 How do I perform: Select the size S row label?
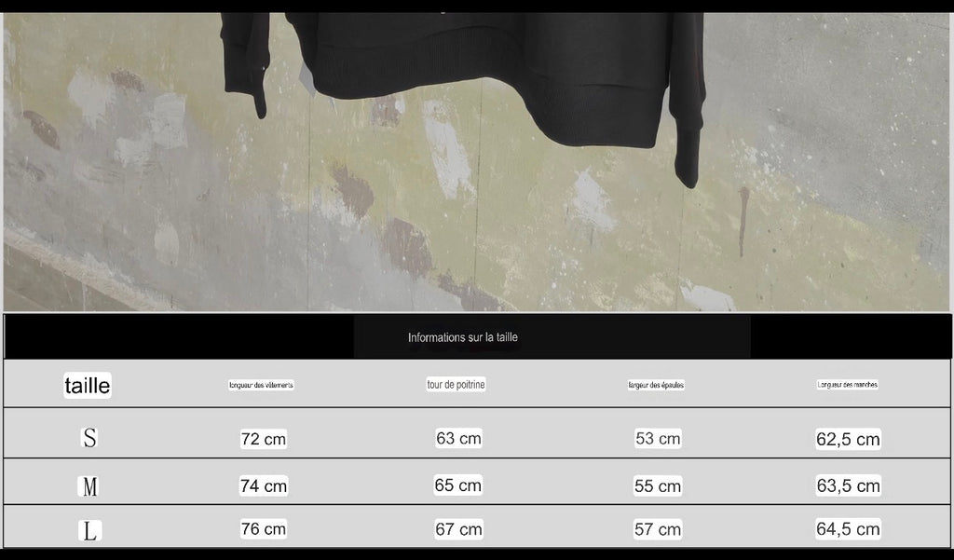[89, 438]
